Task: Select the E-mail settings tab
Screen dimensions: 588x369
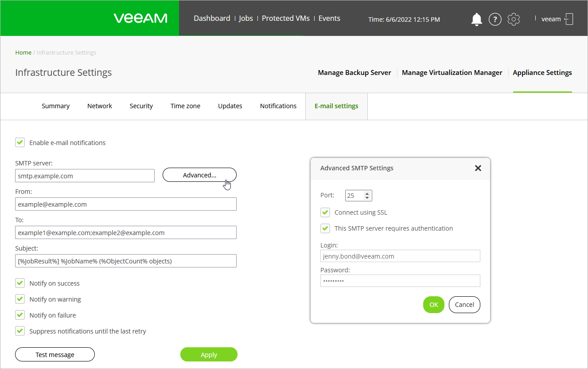Action: tap(336, 106)
